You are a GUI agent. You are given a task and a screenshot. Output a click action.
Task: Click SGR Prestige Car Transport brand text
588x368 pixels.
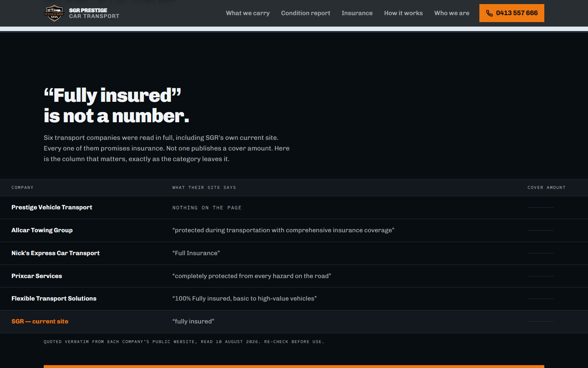point(94,13)
